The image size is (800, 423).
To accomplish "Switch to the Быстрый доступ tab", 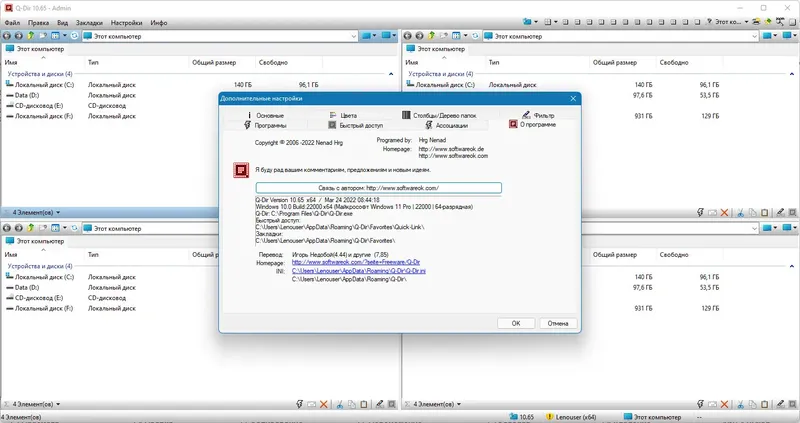I will tap(356, 125).
